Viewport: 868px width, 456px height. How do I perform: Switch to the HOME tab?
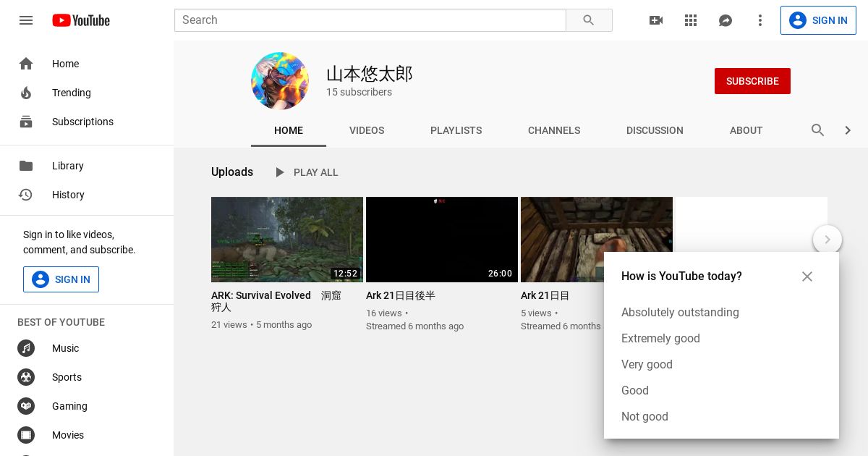tap(289, 130)
